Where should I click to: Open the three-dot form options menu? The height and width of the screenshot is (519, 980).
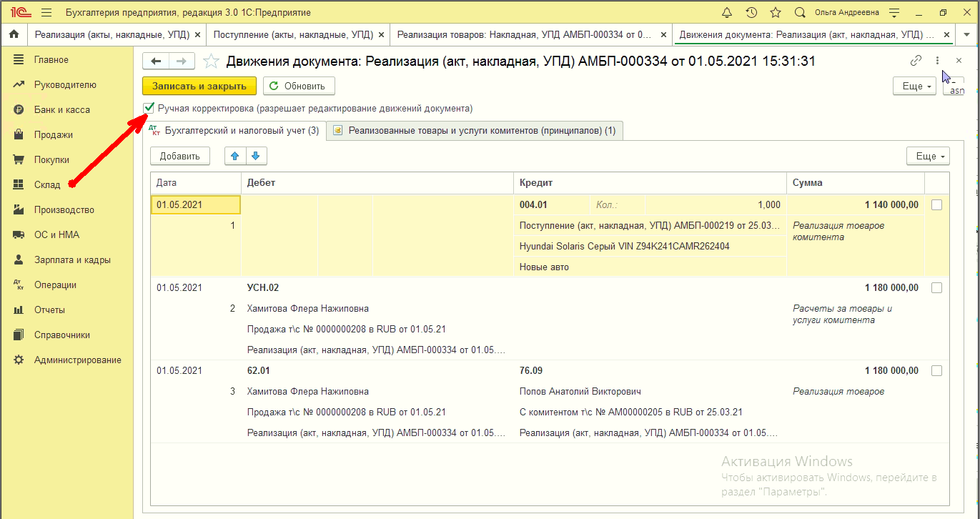click(937, 61)
